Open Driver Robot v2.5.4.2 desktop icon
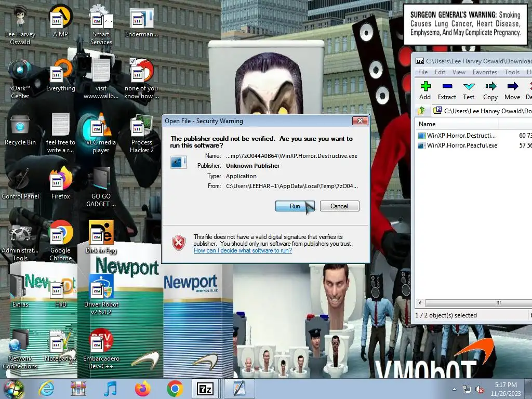The image size is (532, 399). [101, 295]
